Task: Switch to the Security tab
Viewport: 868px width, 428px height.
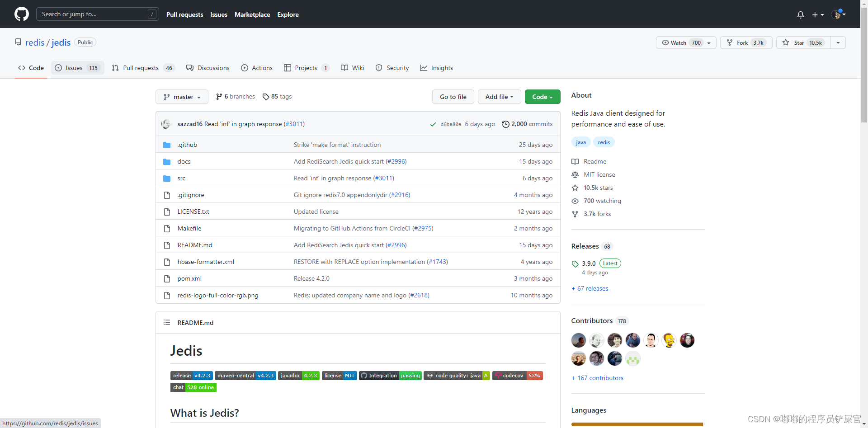Action: tap(392, 68)
